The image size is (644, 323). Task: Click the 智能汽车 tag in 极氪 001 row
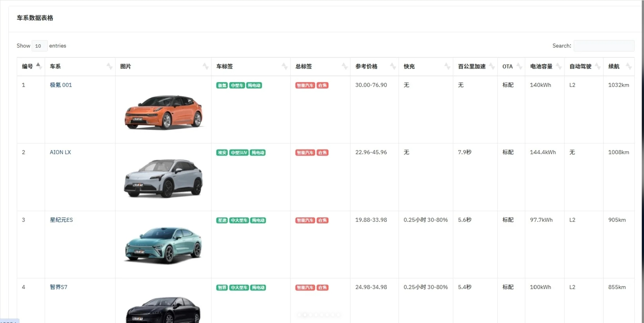click(305, 86)
